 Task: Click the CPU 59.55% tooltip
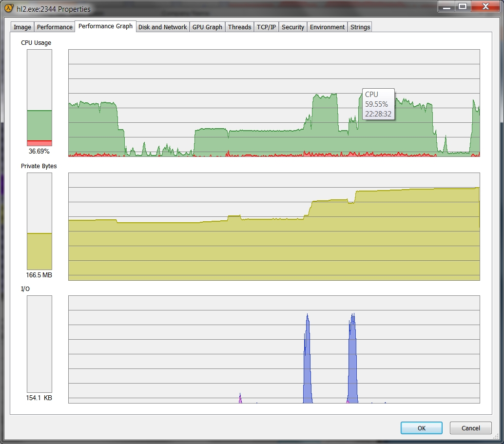click(x=378, y=104)
